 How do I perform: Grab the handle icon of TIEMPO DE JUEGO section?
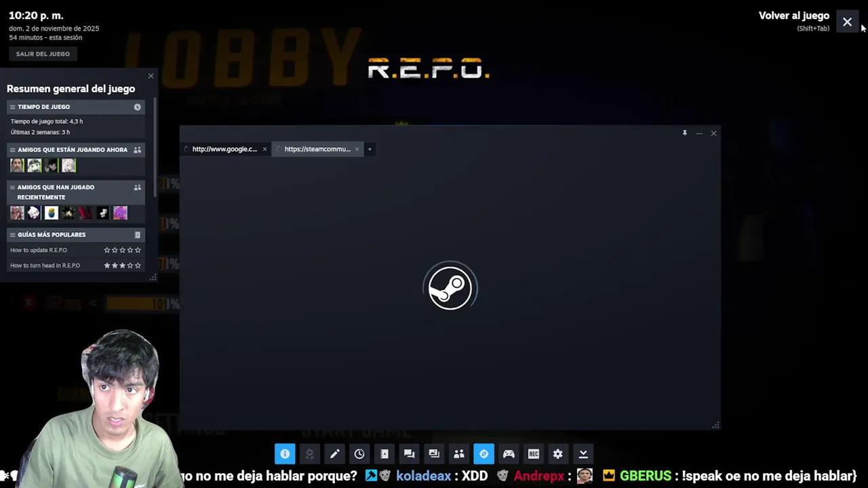(12, 107)
